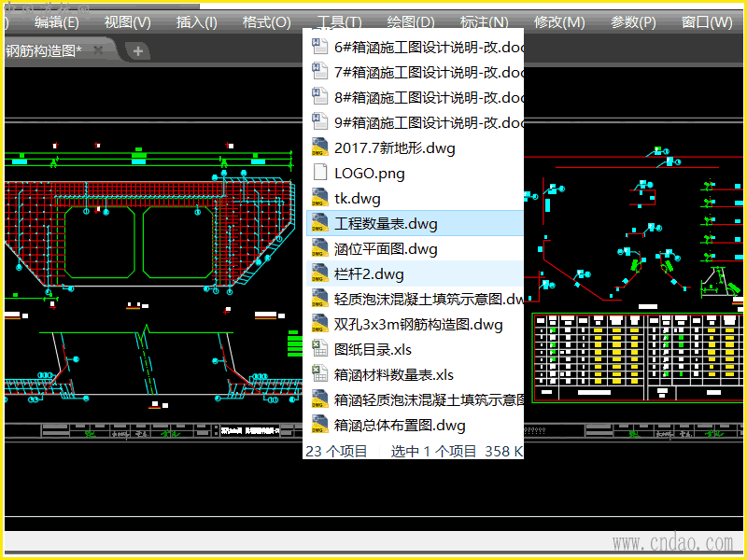747x560 pixels.
Task: Click the DWG icon beside 工程数量表.dwg
Action: (319, 223)
